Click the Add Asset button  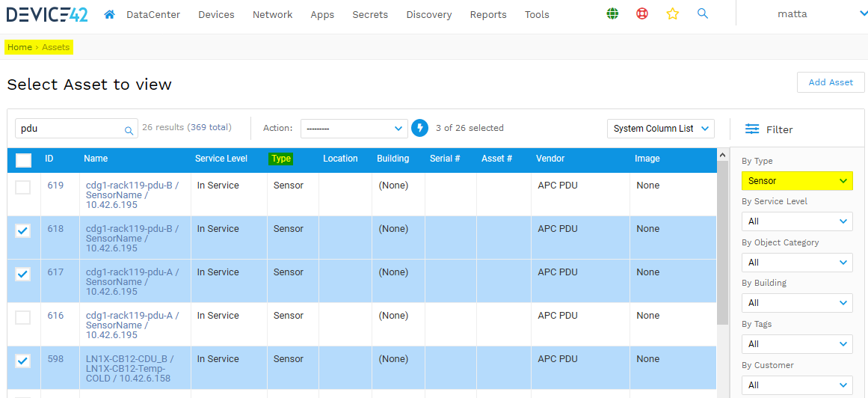point(831,82)
